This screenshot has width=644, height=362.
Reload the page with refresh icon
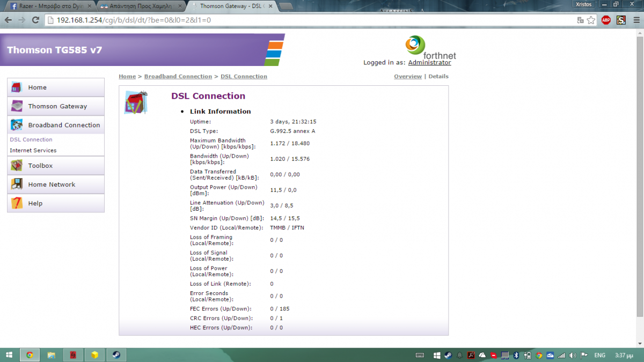point(35,20)
